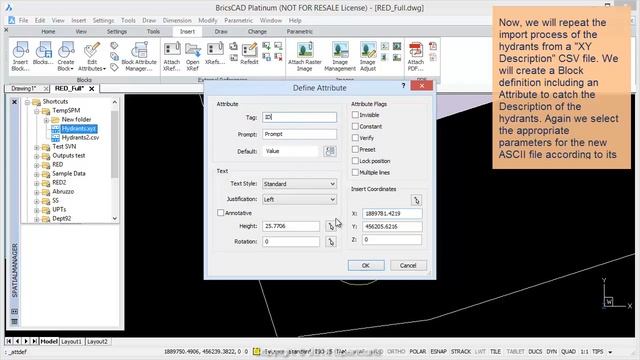Close the RED_Full drawing tab
The height and width of the screenshot is (360, 640).
point(91,88)
